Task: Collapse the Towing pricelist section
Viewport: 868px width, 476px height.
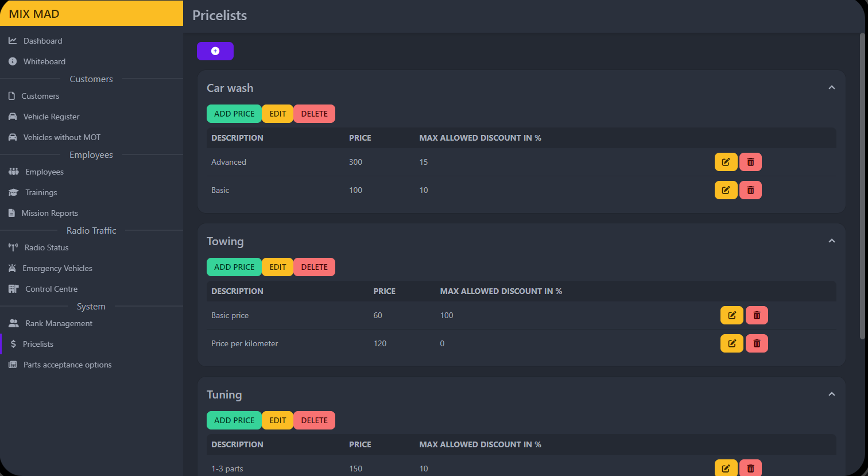Action: pos(831,241)
